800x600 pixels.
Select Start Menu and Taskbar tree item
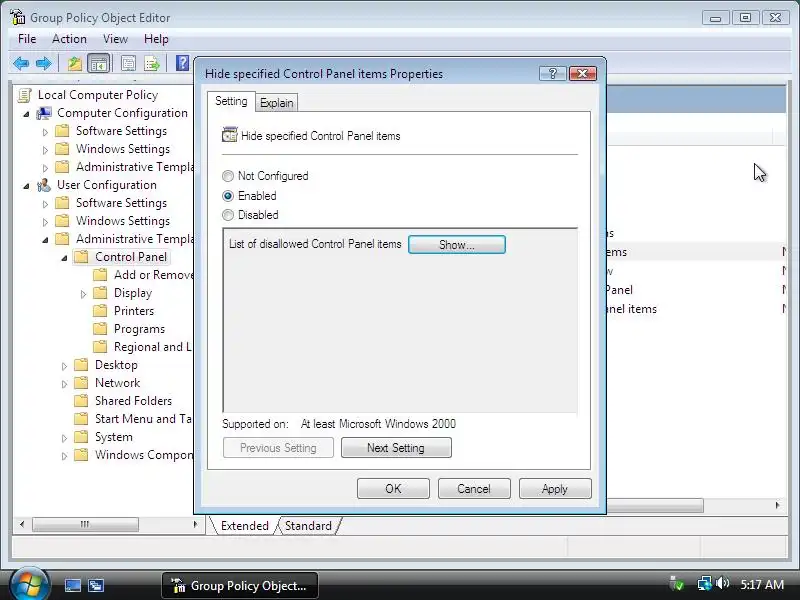click(142, 419)
